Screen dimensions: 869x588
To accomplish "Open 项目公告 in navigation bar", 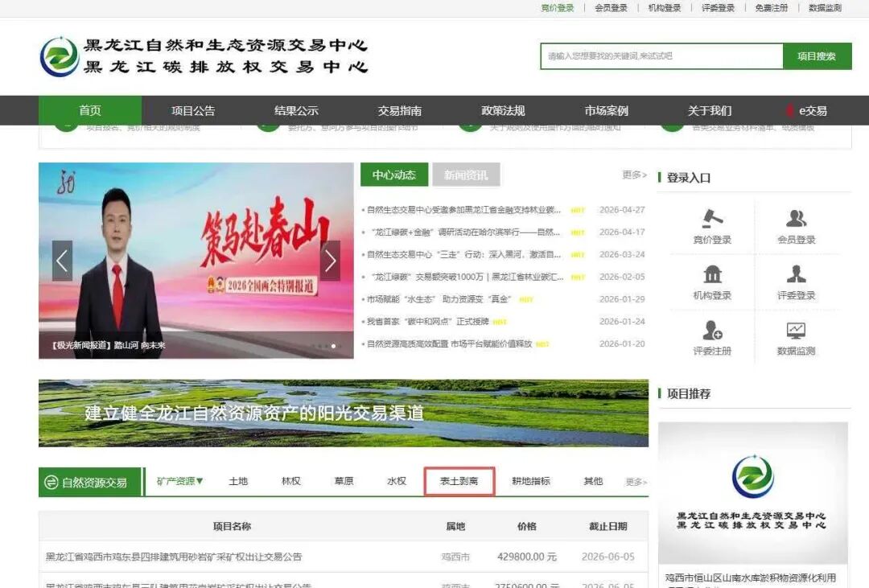I will [x=193, y=110].
